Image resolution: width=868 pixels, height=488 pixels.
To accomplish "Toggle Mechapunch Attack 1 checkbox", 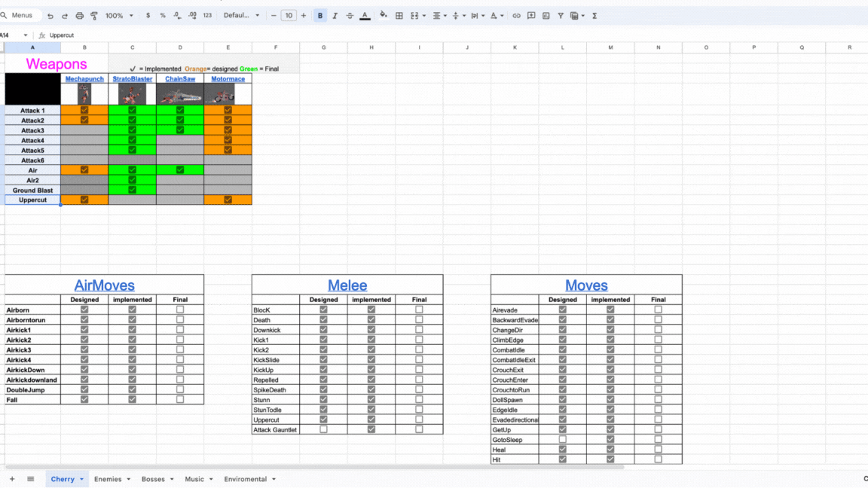I will [x=84, y=110].
